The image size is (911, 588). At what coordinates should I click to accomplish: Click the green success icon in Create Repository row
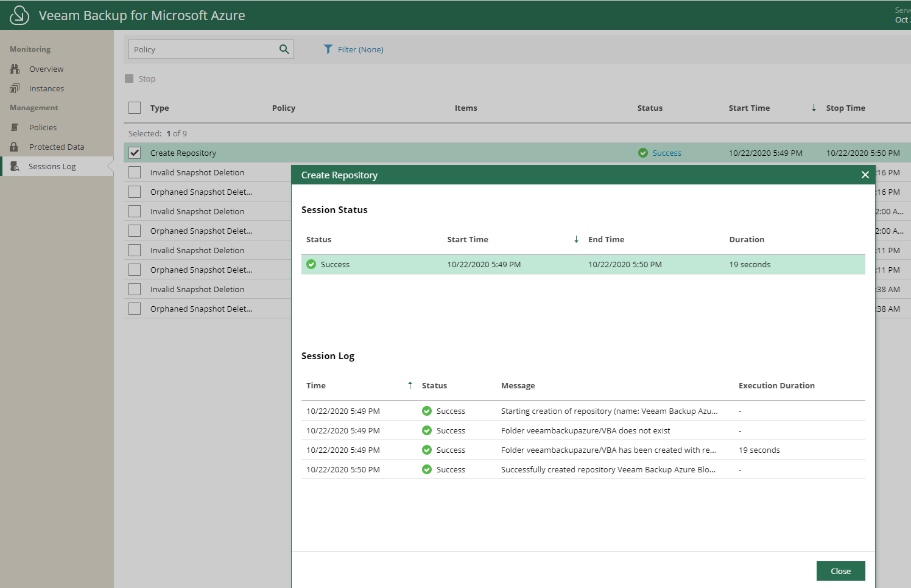point(643,153)
